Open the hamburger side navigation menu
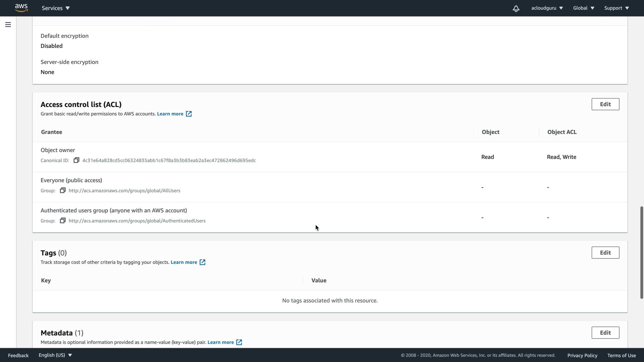This screenshot has height=362, width=644. (8, 24)
